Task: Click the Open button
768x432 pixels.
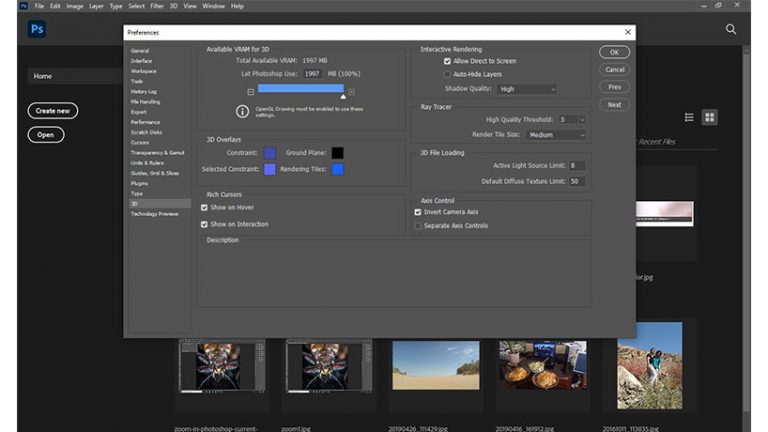Action: pyautogui.click(x=46, y=135)
